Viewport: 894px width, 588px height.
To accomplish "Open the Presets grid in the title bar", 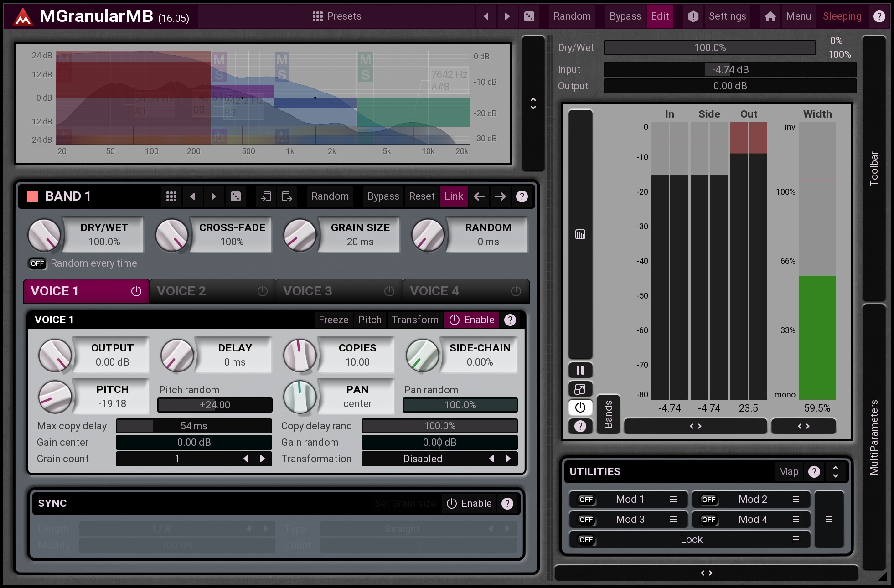I will [x=336, y=16].
